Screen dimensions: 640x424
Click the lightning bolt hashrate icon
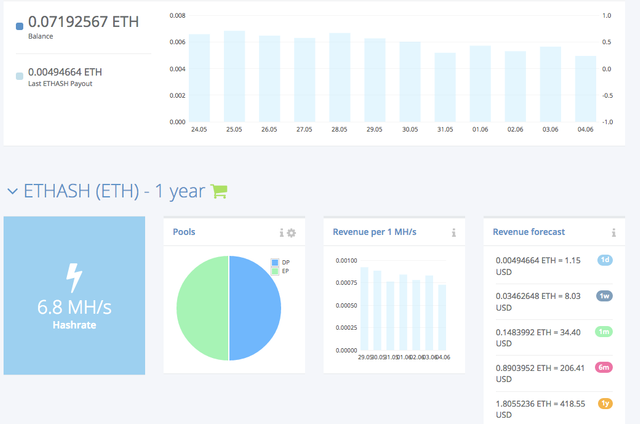click(74, 278)
